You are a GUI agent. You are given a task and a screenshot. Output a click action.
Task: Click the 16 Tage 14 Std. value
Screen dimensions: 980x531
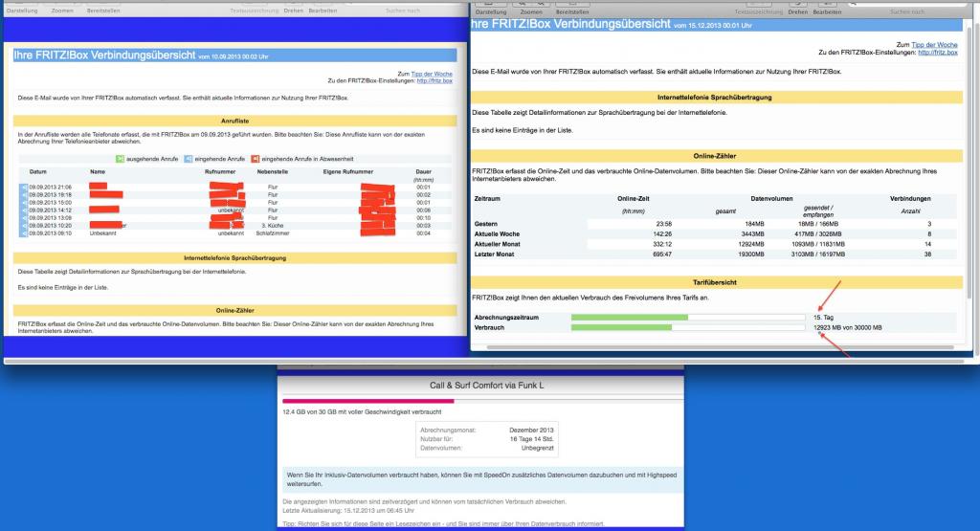coord(532,439)
